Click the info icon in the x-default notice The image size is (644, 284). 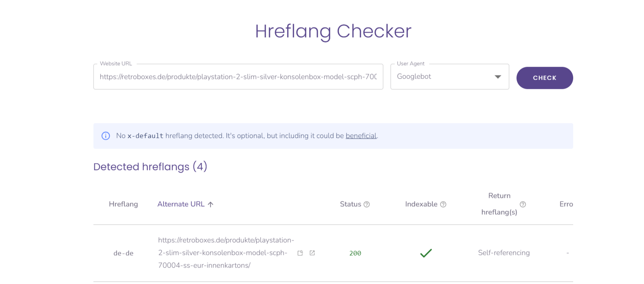pos(106,136)
